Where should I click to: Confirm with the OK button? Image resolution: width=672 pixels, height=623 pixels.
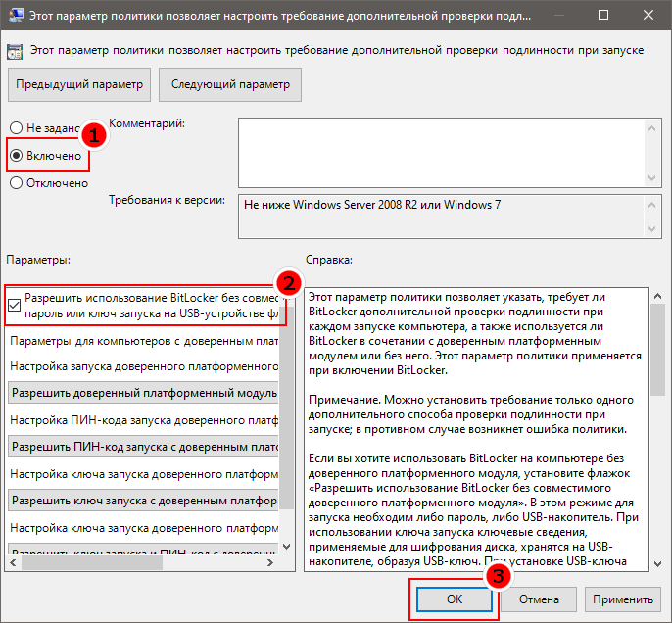(x=455, y=599)
